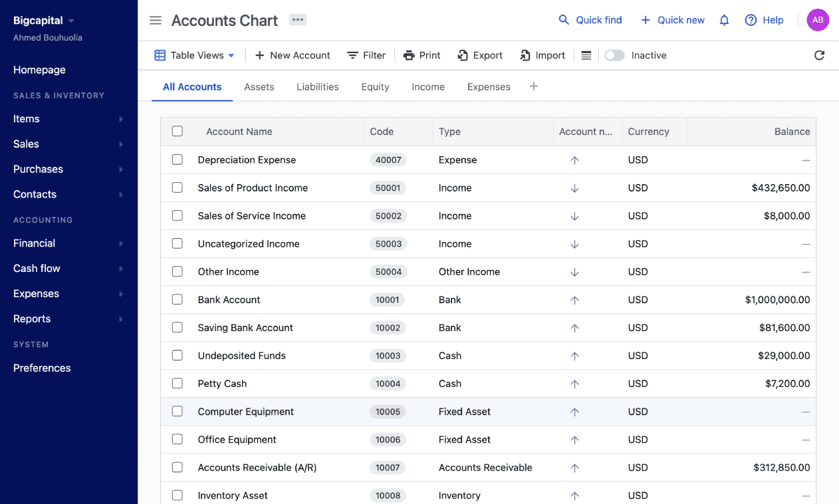Click the hamburger sidebar toggle icon
Viewport: 839px width, 504px height.
(x=156, y=21)
